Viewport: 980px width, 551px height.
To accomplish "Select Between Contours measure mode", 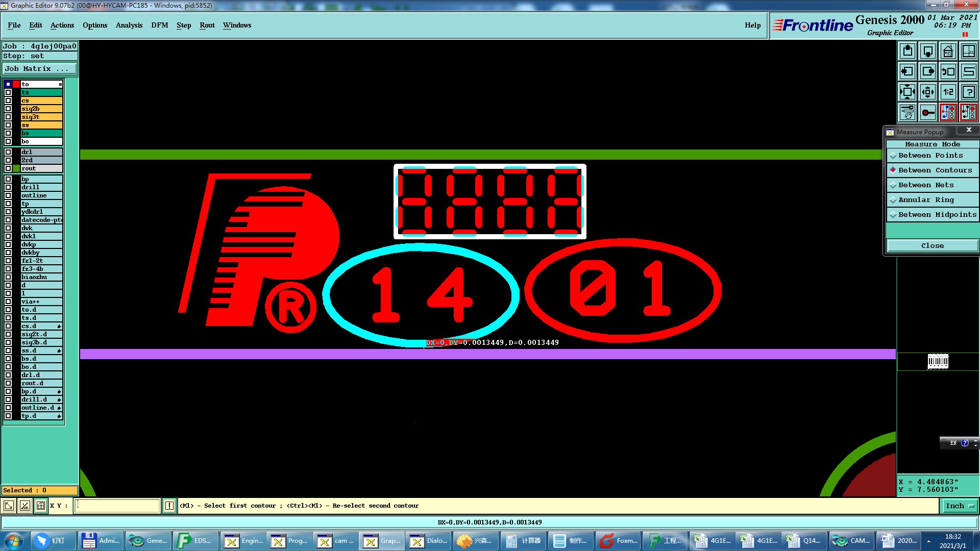I will pos(932,170).
